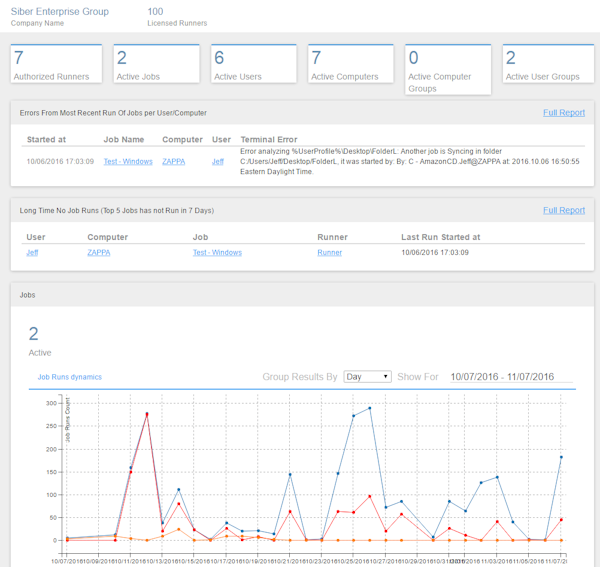Open the Runner link
The width and height of the screenshot is (600, 567).
pos(329,253)
